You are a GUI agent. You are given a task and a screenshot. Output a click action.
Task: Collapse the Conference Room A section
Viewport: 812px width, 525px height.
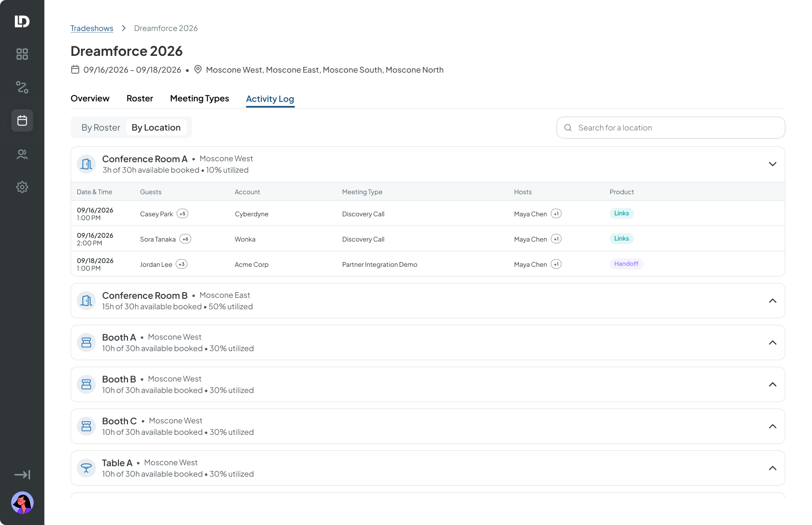tap(772, 164)
